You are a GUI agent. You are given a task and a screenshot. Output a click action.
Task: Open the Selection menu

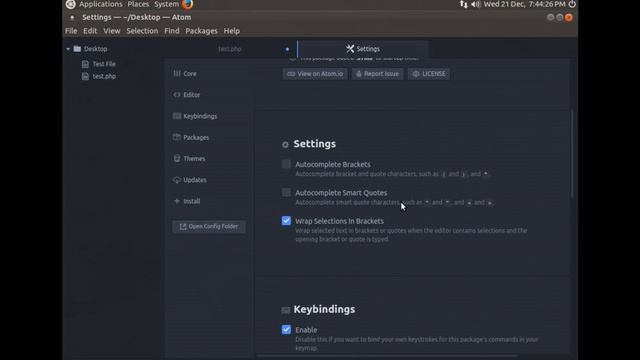[x=142, y=31]
